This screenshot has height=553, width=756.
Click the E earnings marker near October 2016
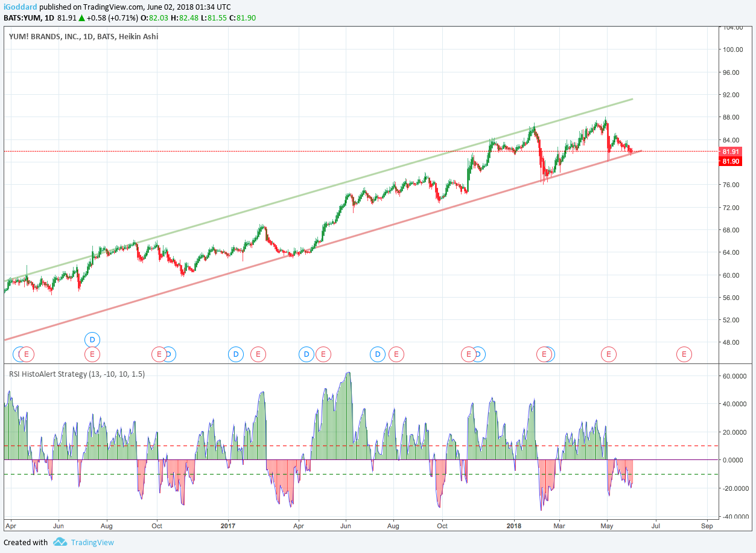(159, 354)
